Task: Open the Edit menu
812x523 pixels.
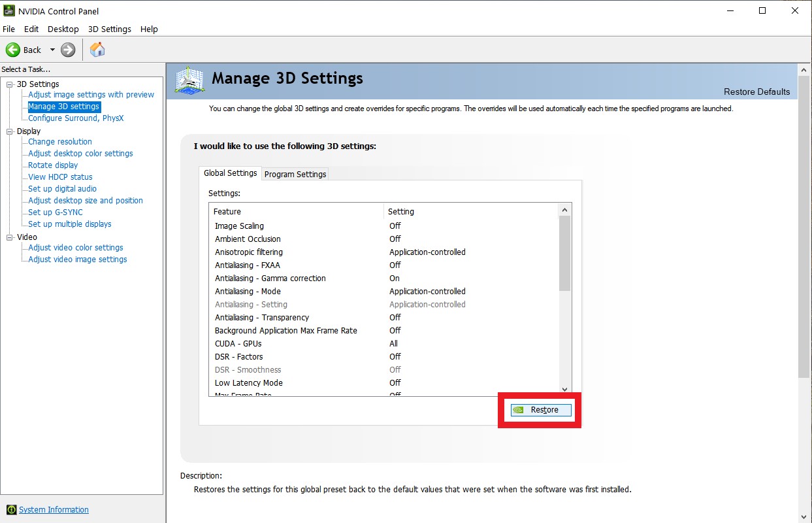Action: coord(31,29)
